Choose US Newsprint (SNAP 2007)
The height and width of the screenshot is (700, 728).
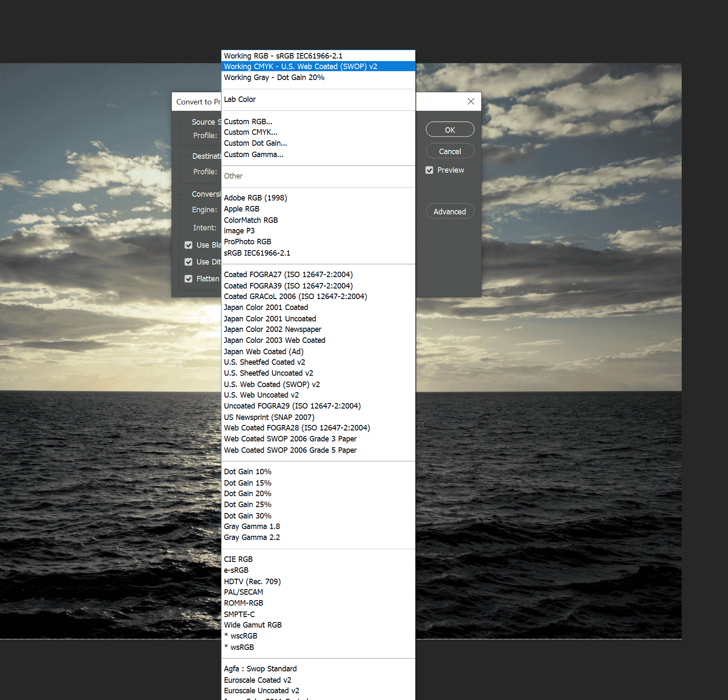[x=269, y=417]
